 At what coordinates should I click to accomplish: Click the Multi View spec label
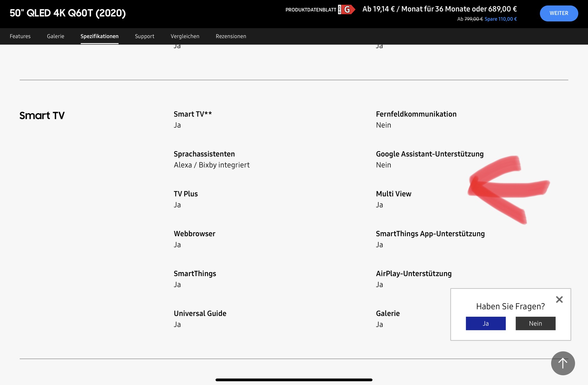[x=394, y=194]
